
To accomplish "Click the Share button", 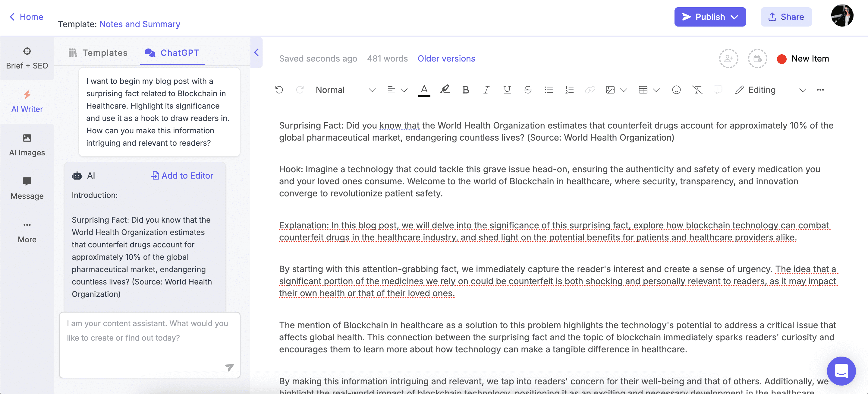I will (x=786, y=17).
